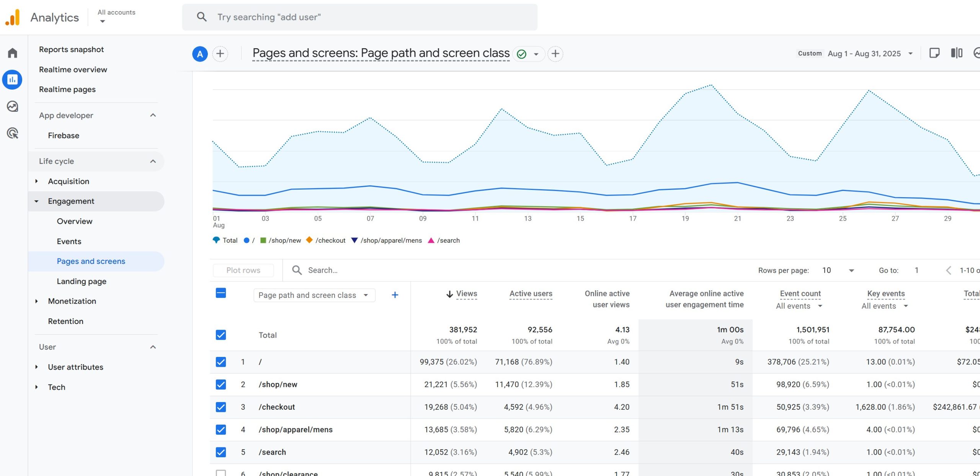The image size is (980, 476).
Task: Switch to the Pages and screens report
Action: click(x=91, y=261)
